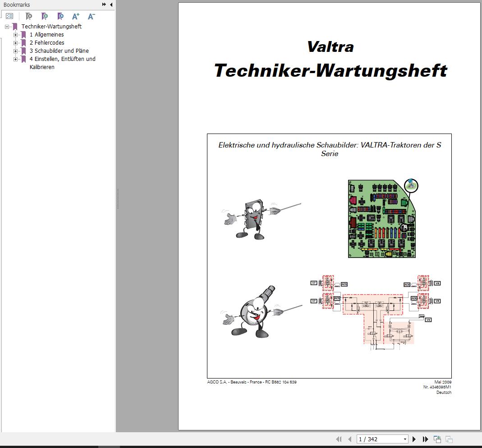This screenshot has width=482, height=448.
Task: Click the panel splitter grip handle
Action: tap(118, 199)
